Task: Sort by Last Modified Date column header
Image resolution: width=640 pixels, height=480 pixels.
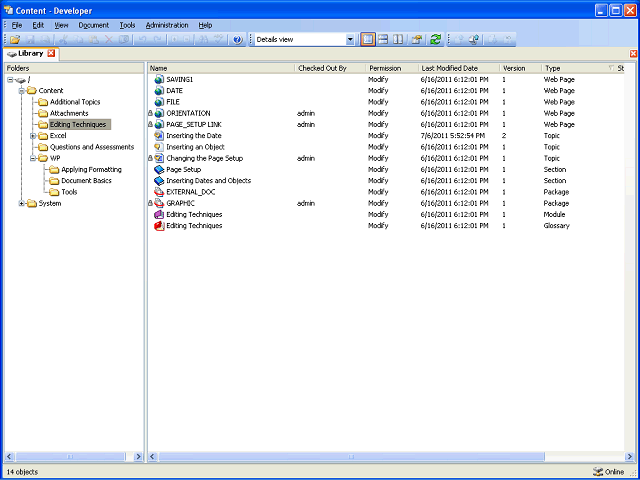Action: pyautogui.click(x=459, y=68)
